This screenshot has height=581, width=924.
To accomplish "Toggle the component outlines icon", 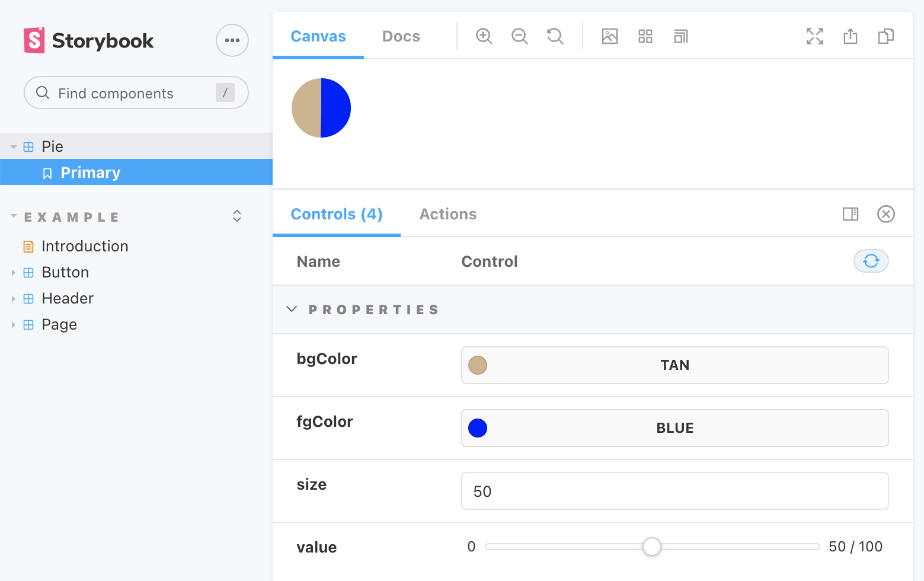I will point(680,36).
